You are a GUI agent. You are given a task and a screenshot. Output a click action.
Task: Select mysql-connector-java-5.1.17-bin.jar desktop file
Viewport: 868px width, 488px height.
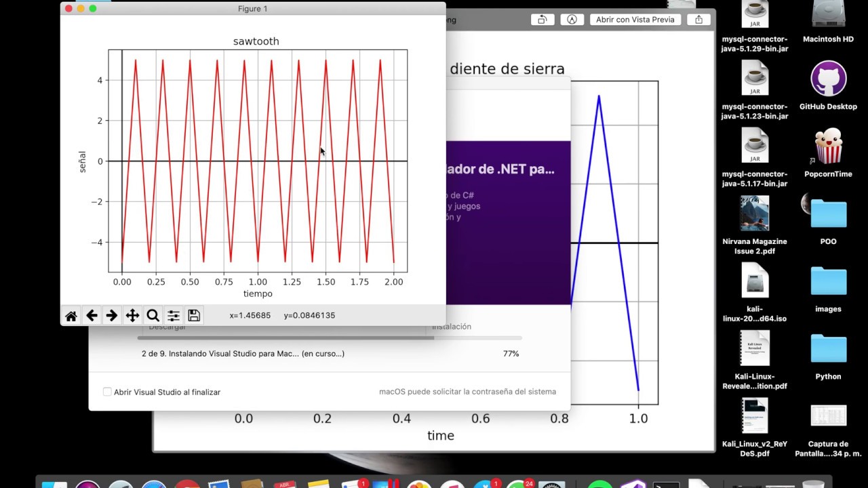click(755, 157)
